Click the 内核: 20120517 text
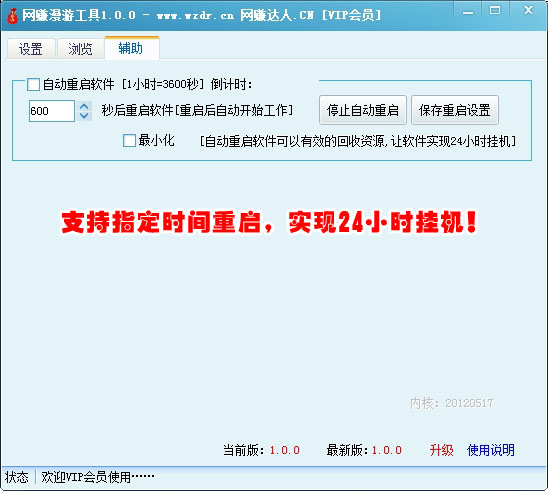Image resolution: width=548 pixels, height=491 pixels. pos(452,403)
